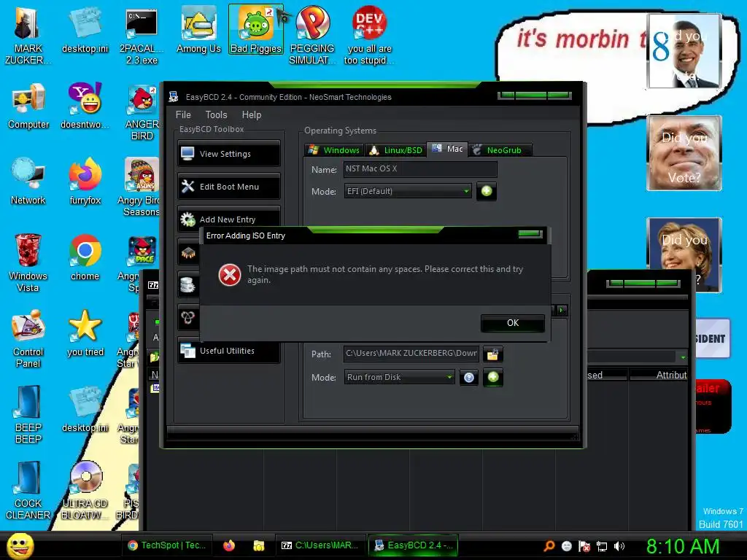Screen dimensions: 747x560
Task: Open BEEP BEEP desktop icon
Action: click(28, 415)
